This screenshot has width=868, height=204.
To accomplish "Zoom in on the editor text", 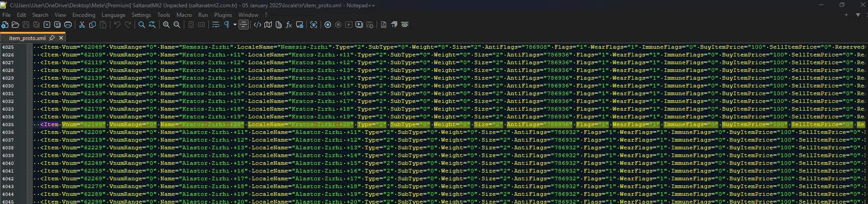I will point(166,25).
